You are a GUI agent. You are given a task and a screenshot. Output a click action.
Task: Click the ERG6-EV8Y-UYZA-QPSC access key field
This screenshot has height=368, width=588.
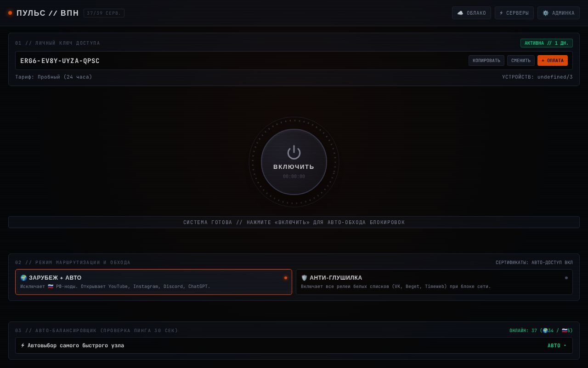(294, 61)
